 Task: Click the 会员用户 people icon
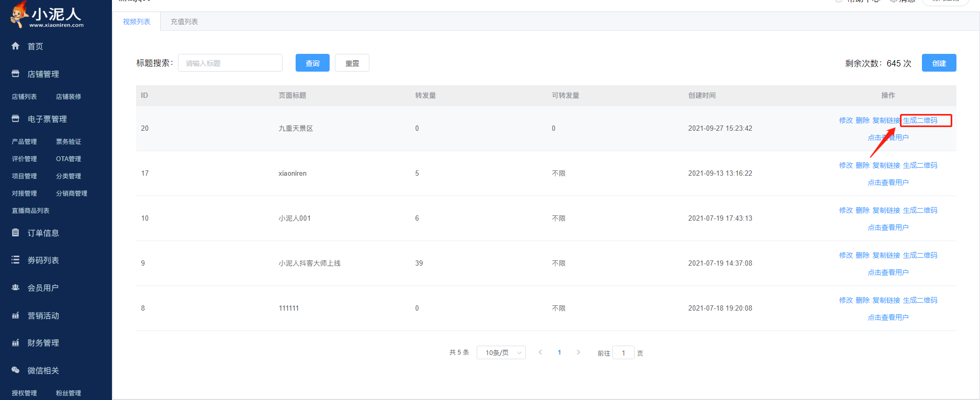click(x=16, y=288)
